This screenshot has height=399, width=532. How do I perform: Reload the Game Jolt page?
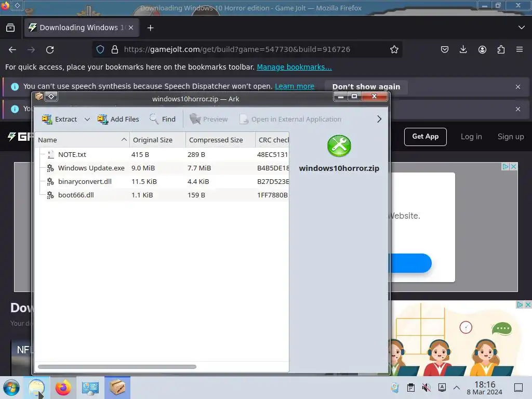[50, 50]
